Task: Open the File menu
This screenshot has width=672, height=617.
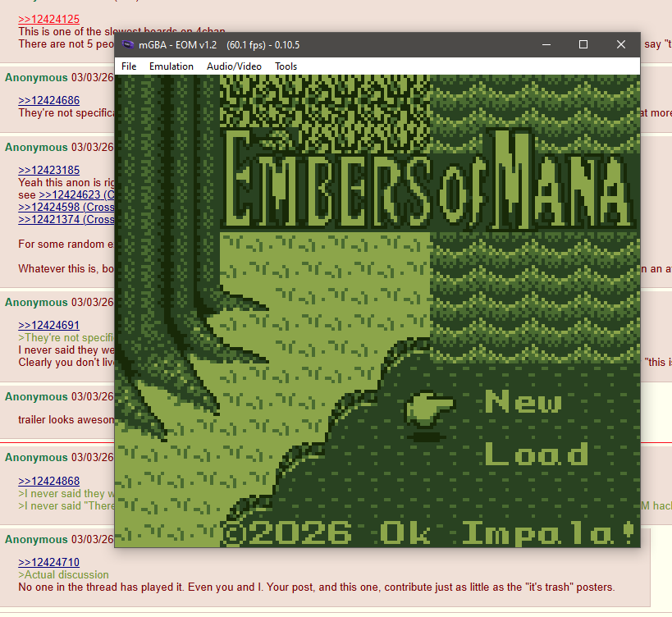Action: (129, 66)
